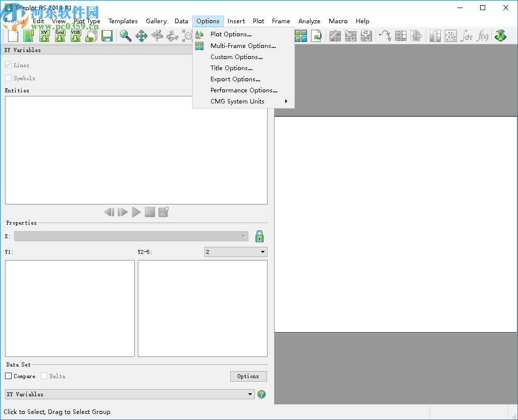The height and width of the screenshot is (420, 518).
Task: Select the Zoom magnifier tool
Action: point(125,36)
